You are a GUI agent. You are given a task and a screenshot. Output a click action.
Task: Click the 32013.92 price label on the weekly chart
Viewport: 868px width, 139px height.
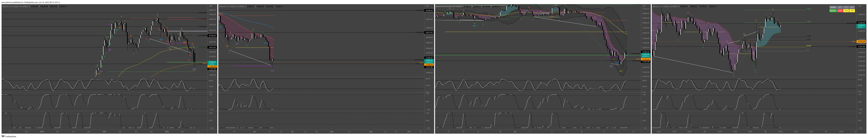212,47
